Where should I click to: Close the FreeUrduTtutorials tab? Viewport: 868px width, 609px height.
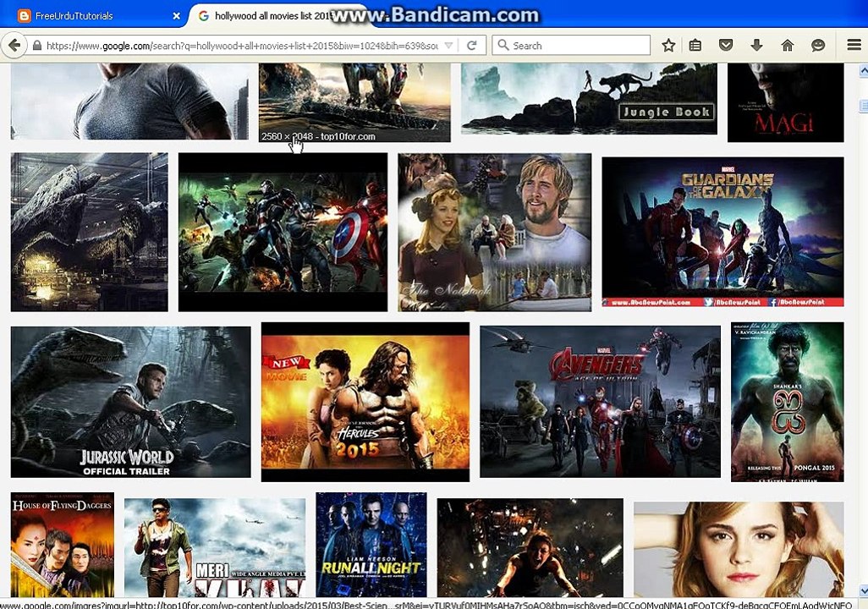point(176,16)
